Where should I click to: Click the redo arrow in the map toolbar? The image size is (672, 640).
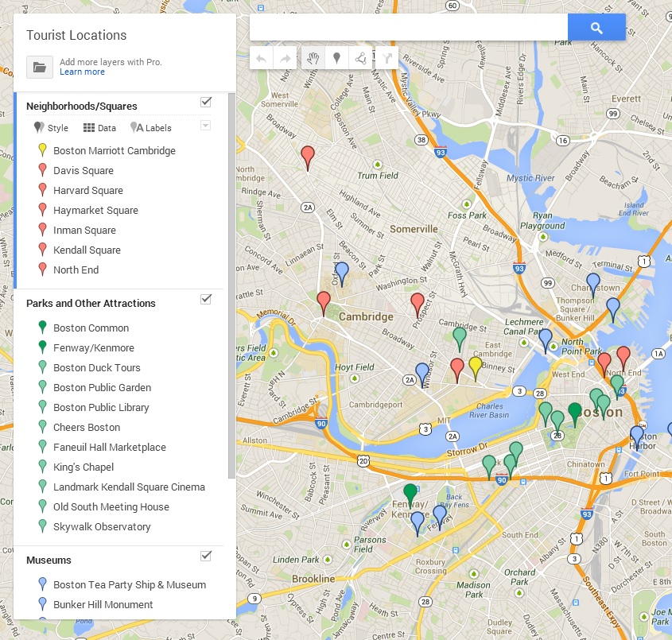[285, 58]
